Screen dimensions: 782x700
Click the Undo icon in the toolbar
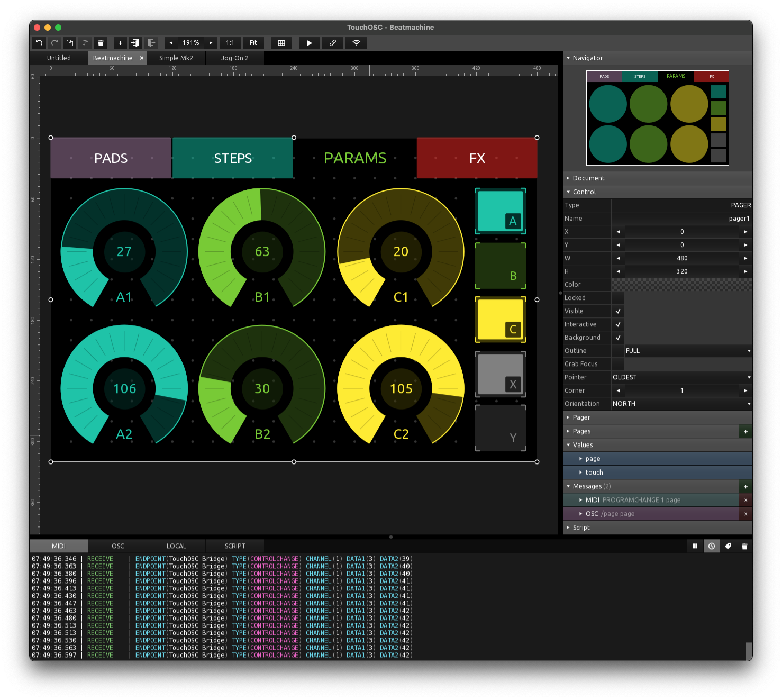39,43
